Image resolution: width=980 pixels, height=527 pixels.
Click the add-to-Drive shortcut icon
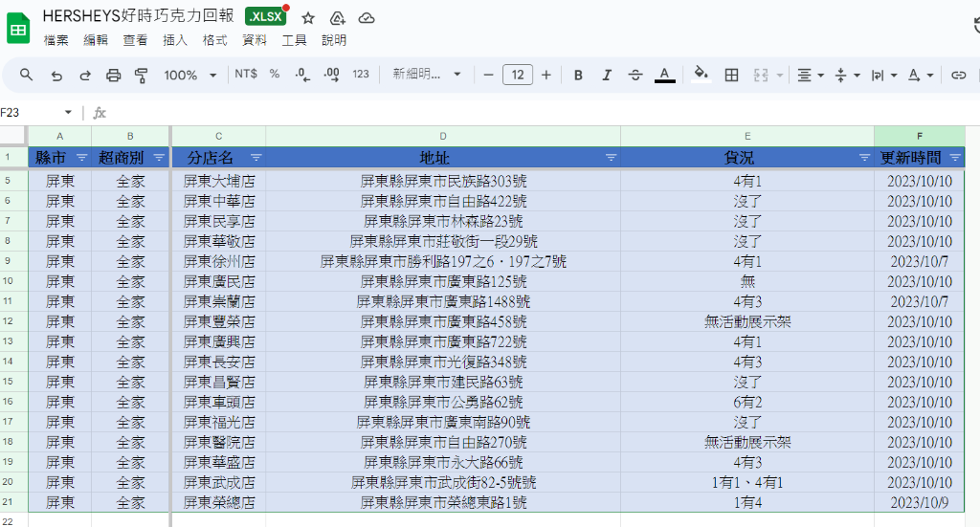pos(337,18)
